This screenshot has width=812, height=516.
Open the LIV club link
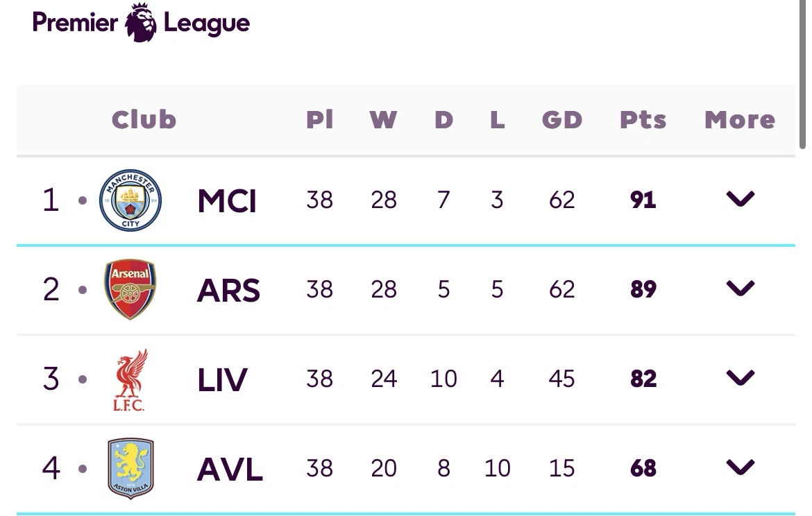[x=223, y=380]
